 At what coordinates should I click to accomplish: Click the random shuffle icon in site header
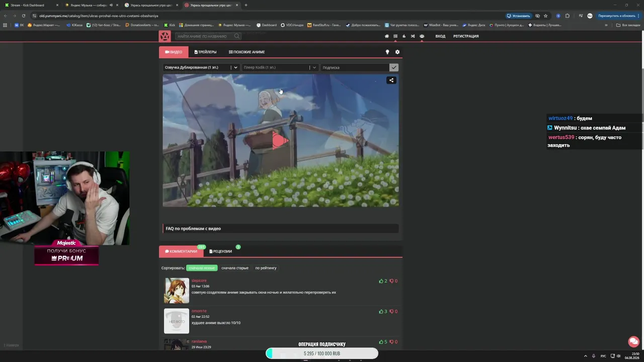(x=413, y=36)
